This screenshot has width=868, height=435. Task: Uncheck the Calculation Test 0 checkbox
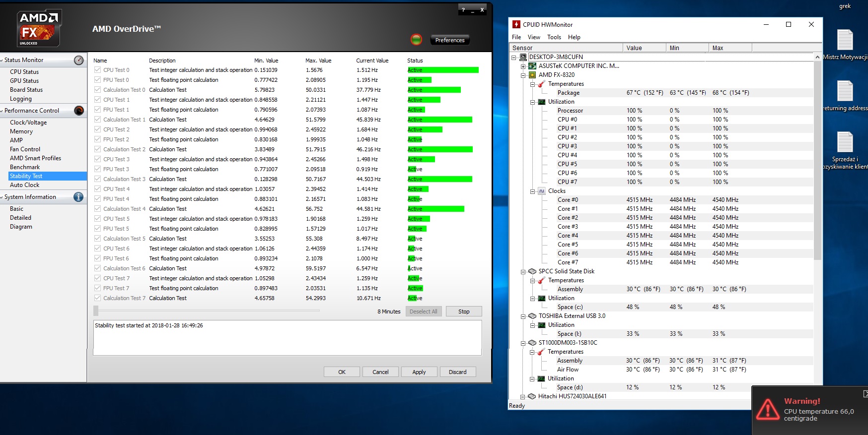coord(98,90)
